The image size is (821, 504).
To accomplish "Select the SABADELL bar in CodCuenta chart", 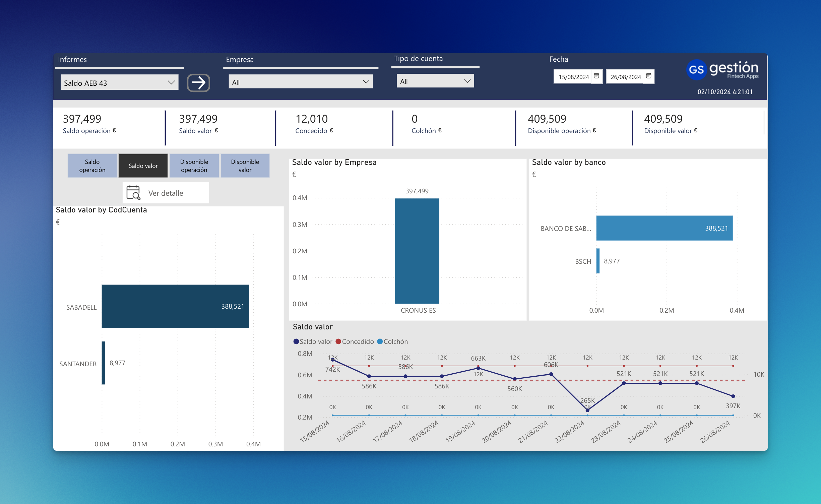I will [x=175, y=306].
